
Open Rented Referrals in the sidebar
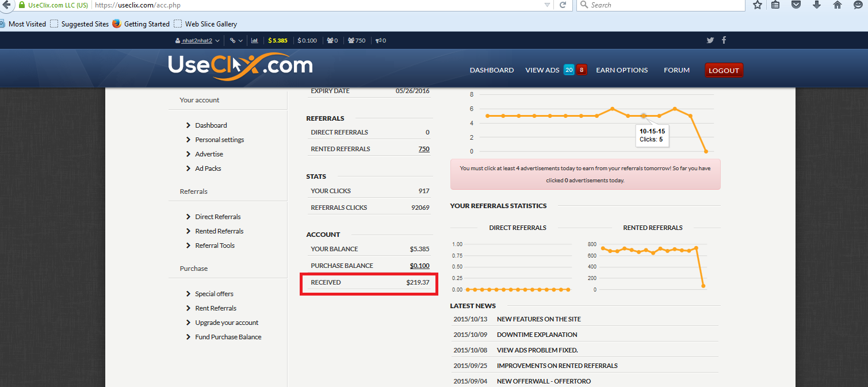[x=219, y=231]
